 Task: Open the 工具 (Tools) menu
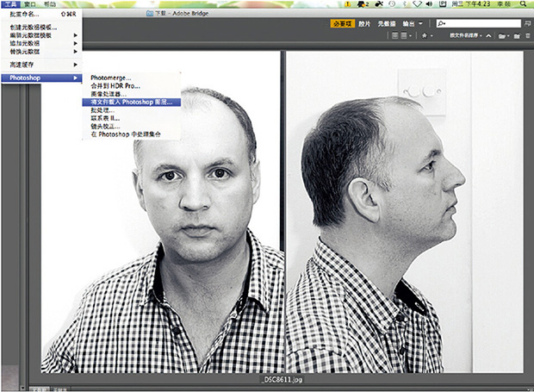coord(10,4)
